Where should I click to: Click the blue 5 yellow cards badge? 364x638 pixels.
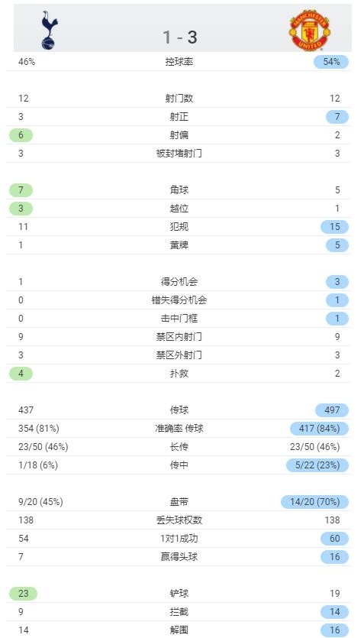[337, 245]
